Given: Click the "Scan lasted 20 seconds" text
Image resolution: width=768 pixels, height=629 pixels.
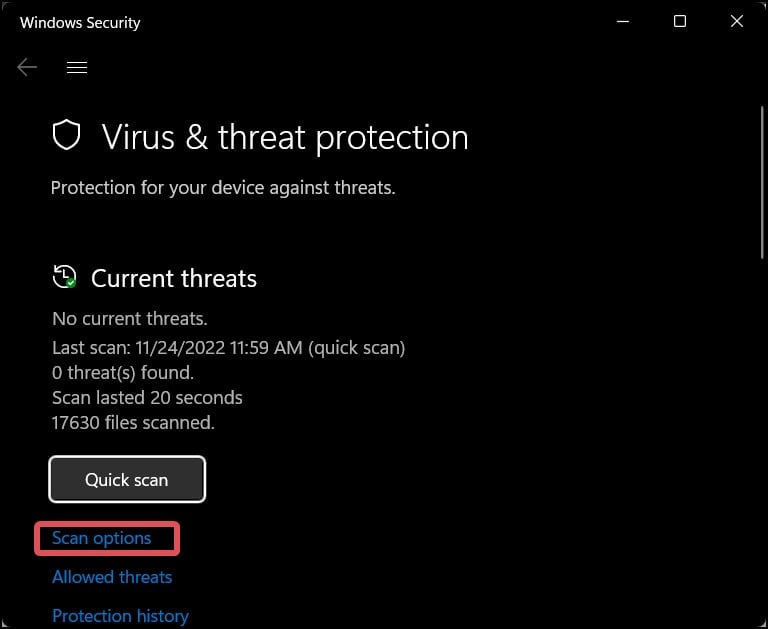Looking at the screenshot, I should pyautogui.click(x=147, y=398).
